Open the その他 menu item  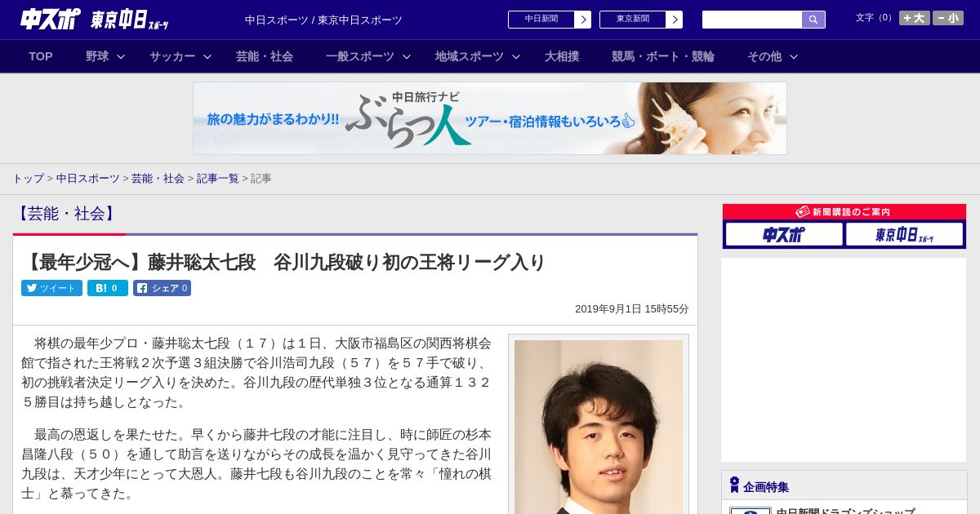tap(764, 56)
